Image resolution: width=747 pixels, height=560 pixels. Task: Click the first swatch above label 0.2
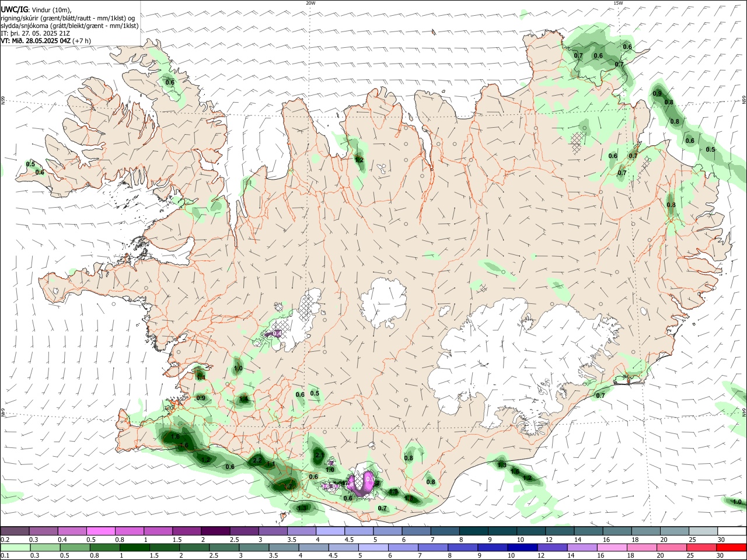[15, 531]
